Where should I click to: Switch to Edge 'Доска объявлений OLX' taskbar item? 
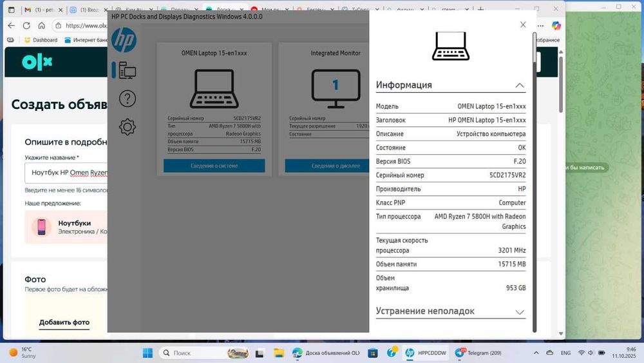(326, 353)
